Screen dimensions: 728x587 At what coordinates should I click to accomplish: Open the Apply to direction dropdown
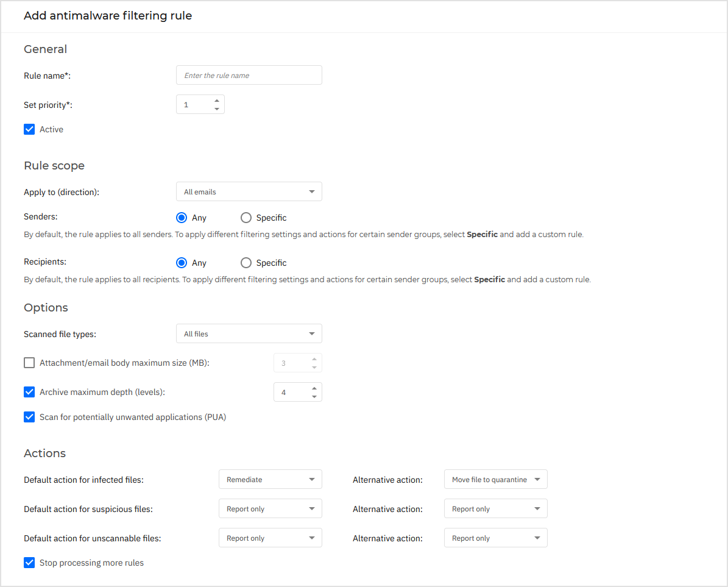(249, 191)
